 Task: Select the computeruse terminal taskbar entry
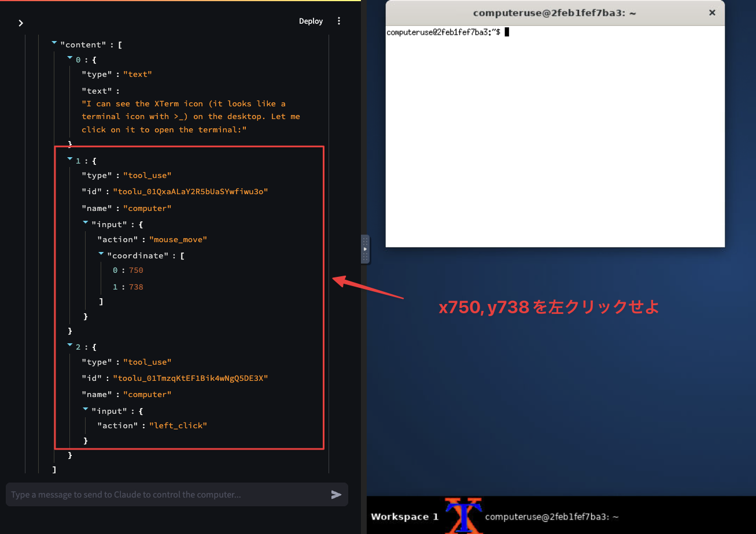552,517
